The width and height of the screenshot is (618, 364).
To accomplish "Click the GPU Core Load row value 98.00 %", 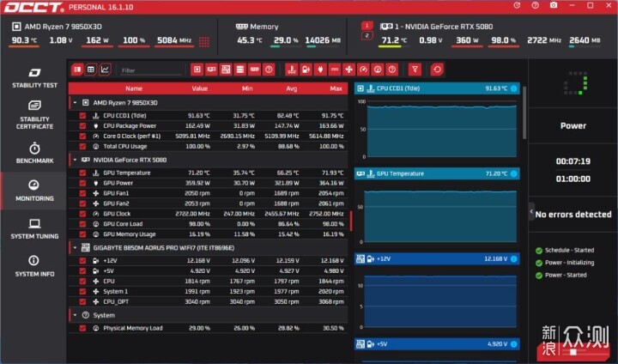I will (199, 224).
